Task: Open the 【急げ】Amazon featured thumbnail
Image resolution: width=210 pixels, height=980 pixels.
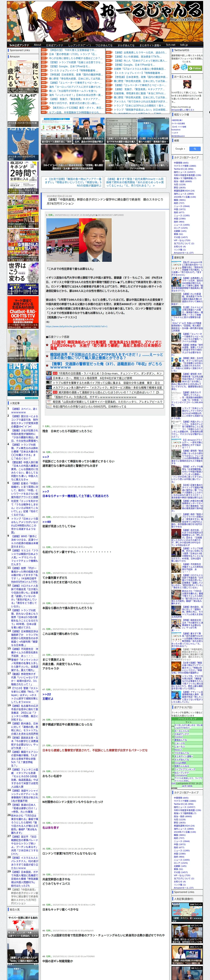Action: (57, 130)
